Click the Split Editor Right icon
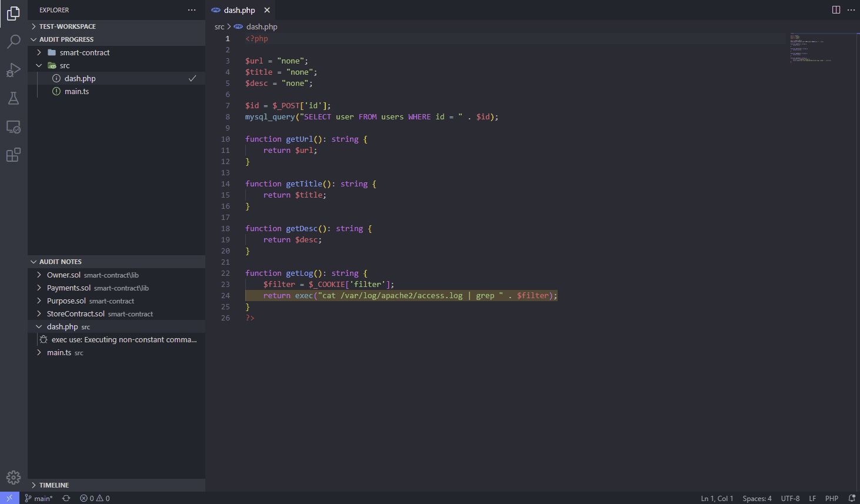The image size is (860, 504). tap(836, 10)
